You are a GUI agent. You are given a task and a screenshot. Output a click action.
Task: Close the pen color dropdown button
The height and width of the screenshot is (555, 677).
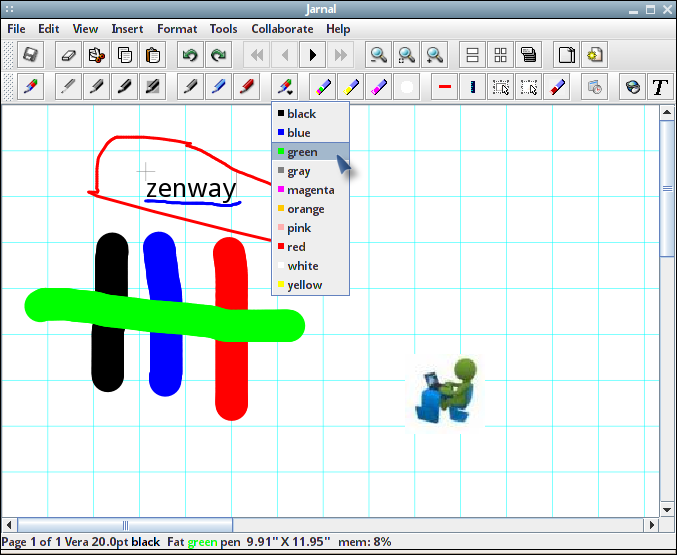click(x=285, y=87)
